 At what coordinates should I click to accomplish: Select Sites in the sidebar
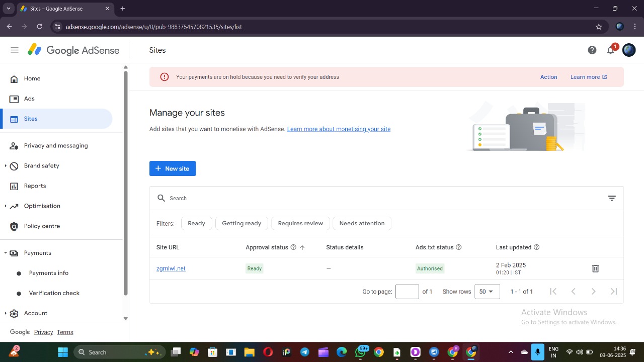point(56,119)
